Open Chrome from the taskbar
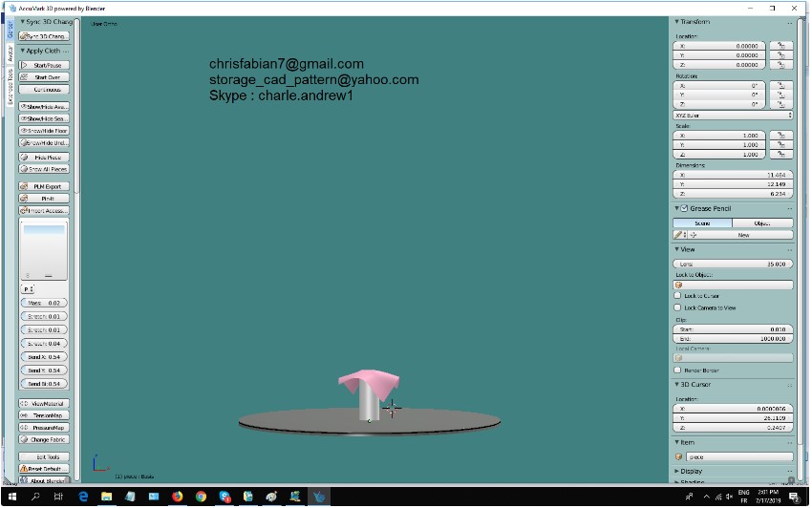This screenshot has height=508, width=812. (201, 497)
